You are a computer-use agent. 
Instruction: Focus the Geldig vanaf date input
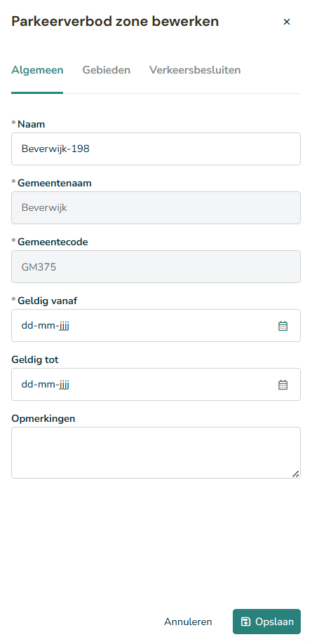156,325
